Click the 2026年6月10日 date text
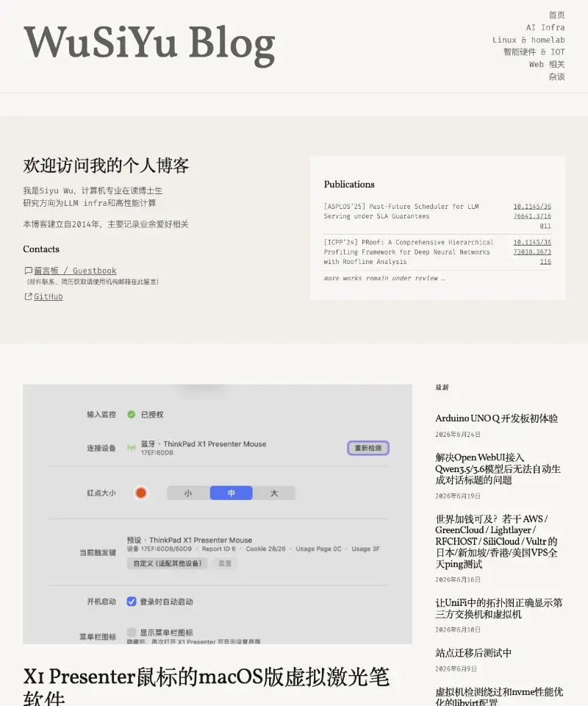Viewport: 588px width, 706px height. [457, 630]
